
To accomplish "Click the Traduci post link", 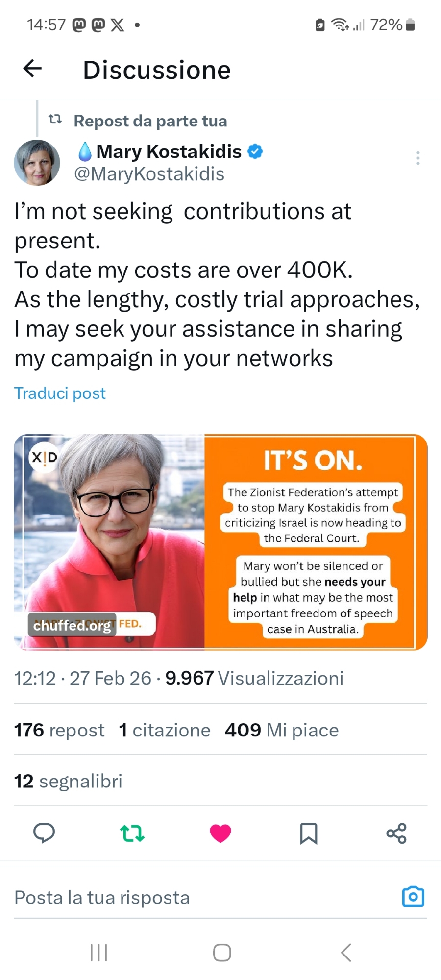I will coord(60,393).
